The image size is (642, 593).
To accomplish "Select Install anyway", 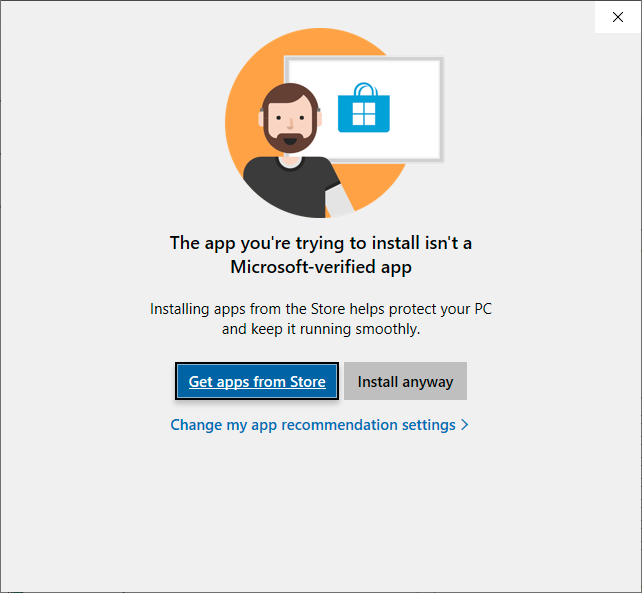I will [x=405, y=381].
